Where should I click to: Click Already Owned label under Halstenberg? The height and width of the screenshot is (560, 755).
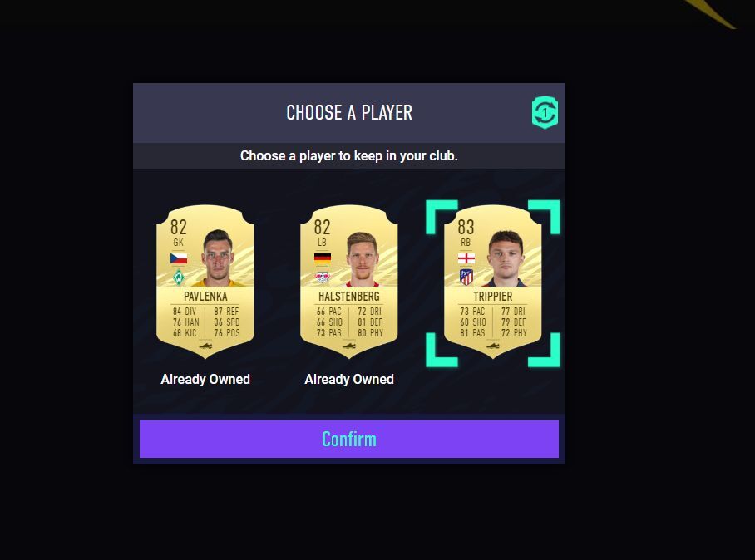coord(349,379)
